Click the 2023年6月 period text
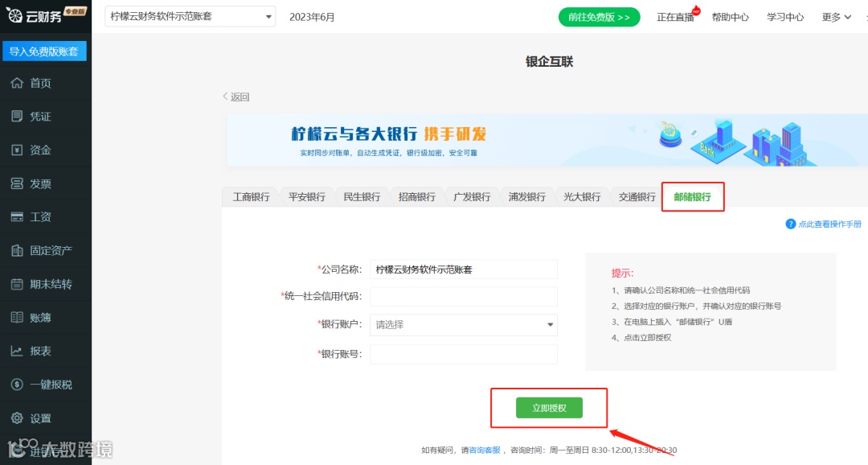Image resolution: width=868 pixels, height=465 pixels. click(x=312, y=17)
